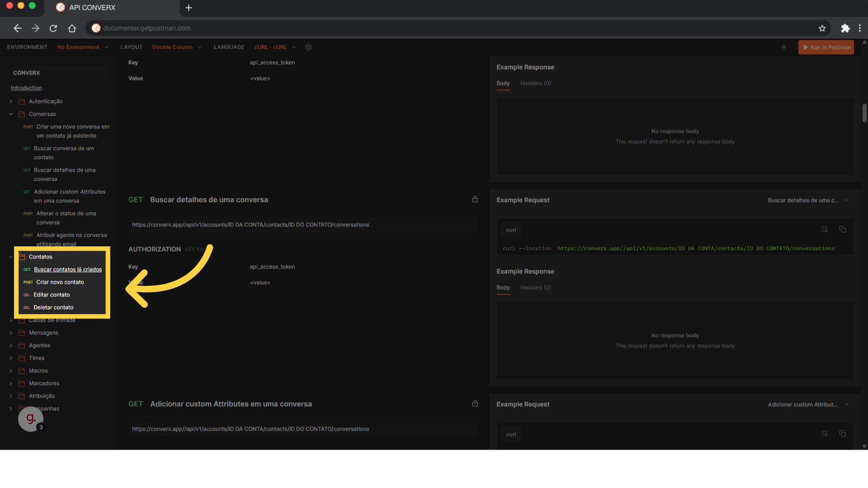
Task: Click the Mensagens folder icon
Action: (22, 333)
